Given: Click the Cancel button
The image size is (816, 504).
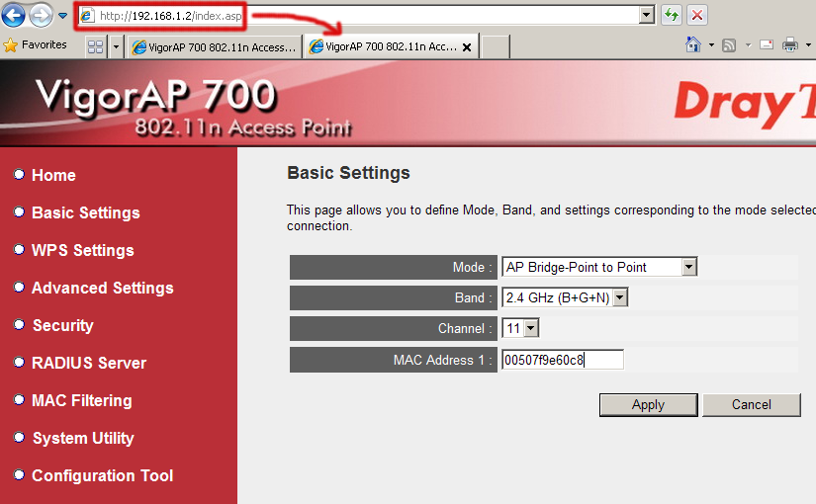Looking at the screenshot, I should [x=752, y=404].
